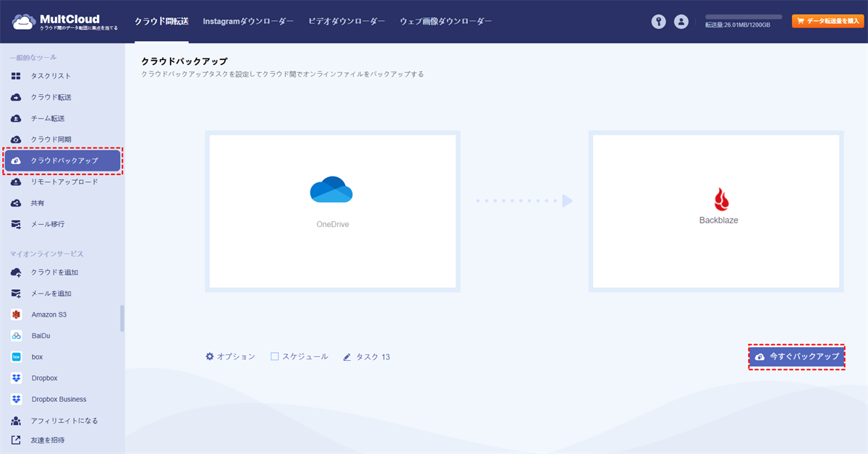
Task: Click the Add Email icon
Action: pyautogui.click(x=16, y=294)
